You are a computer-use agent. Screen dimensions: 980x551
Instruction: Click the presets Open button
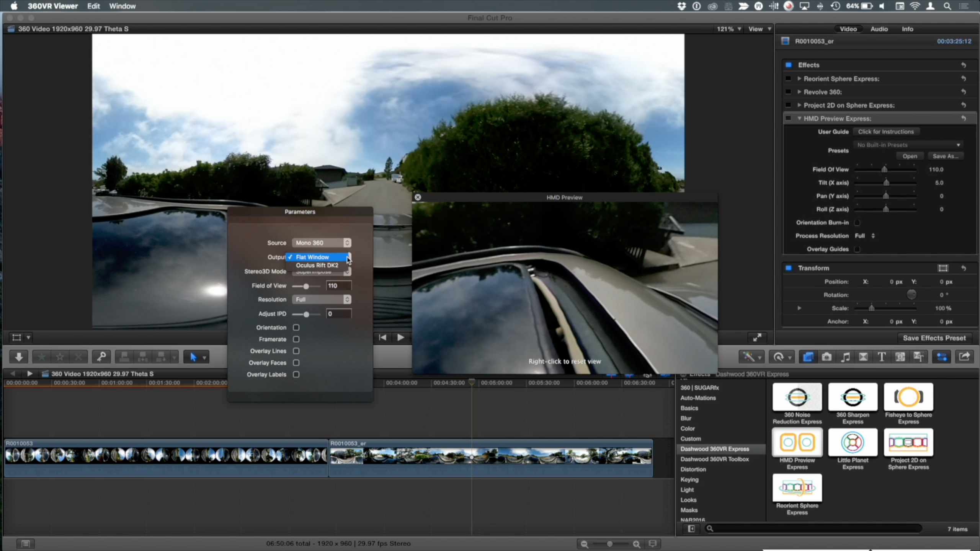click(910, 156)
